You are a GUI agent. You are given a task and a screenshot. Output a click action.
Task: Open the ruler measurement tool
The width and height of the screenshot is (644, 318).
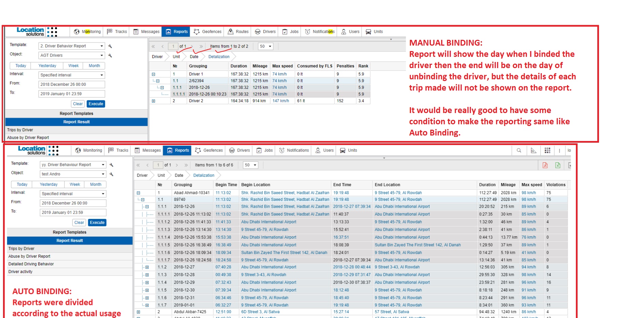pyautogui.click(x=534, y=150)
